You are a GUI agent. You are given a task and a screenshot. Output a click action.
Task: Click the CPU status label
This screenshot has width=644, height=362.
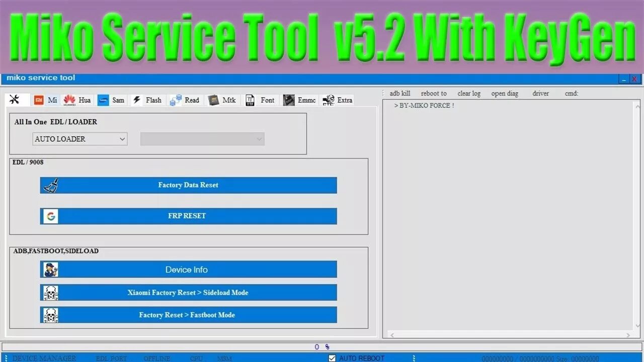[x=196, y=358]
